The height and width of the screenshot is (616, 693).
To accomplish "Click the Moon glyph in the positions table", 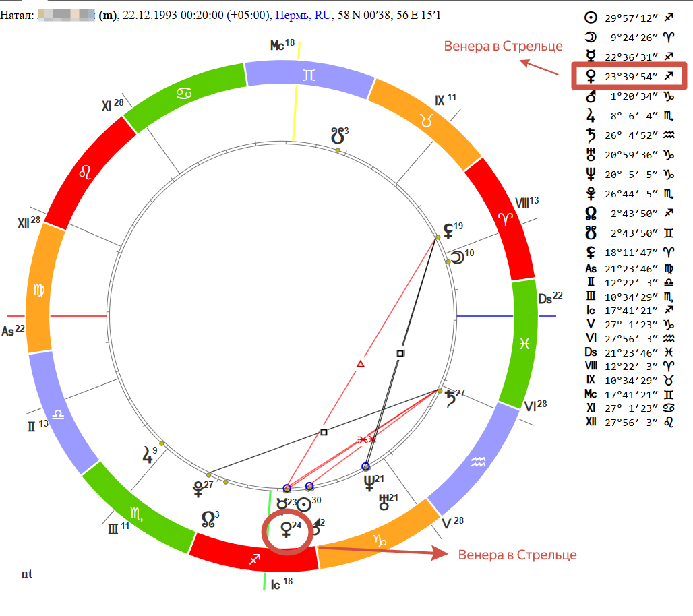I will point(591,37).
